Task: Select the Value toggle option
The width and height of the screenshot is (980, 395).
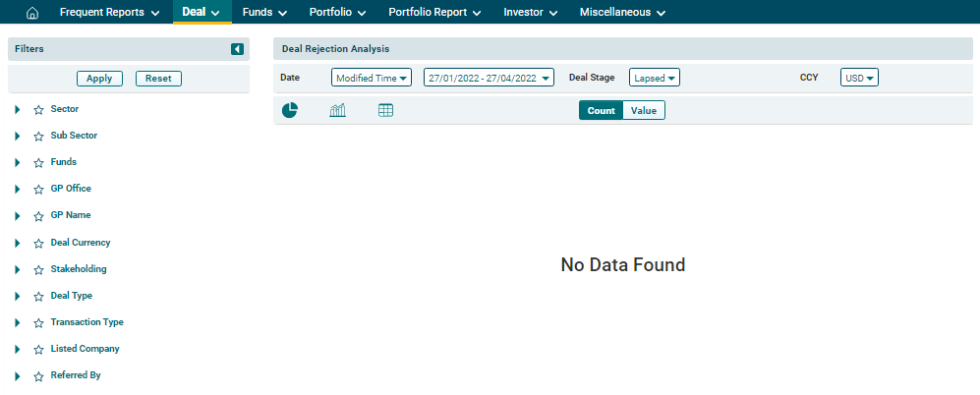Action: (x=644, y=111)
